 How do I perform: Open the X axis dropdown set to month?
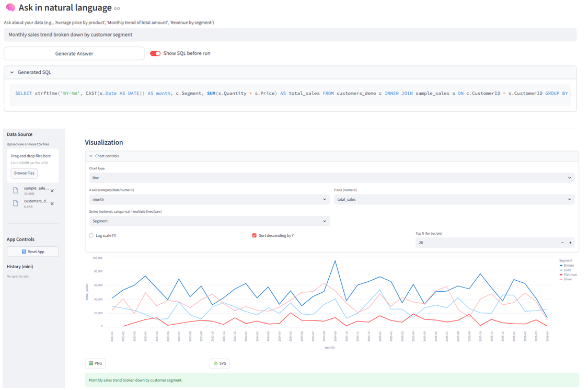tap(209, 200)
